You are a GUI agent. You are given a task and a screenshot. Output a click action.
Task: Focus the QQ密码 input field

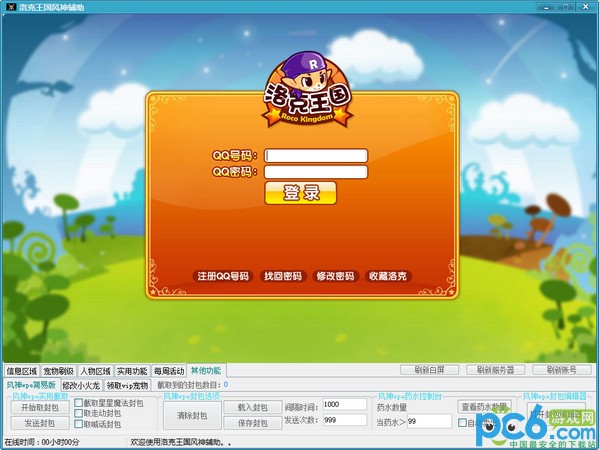click(x=316, y=172)
